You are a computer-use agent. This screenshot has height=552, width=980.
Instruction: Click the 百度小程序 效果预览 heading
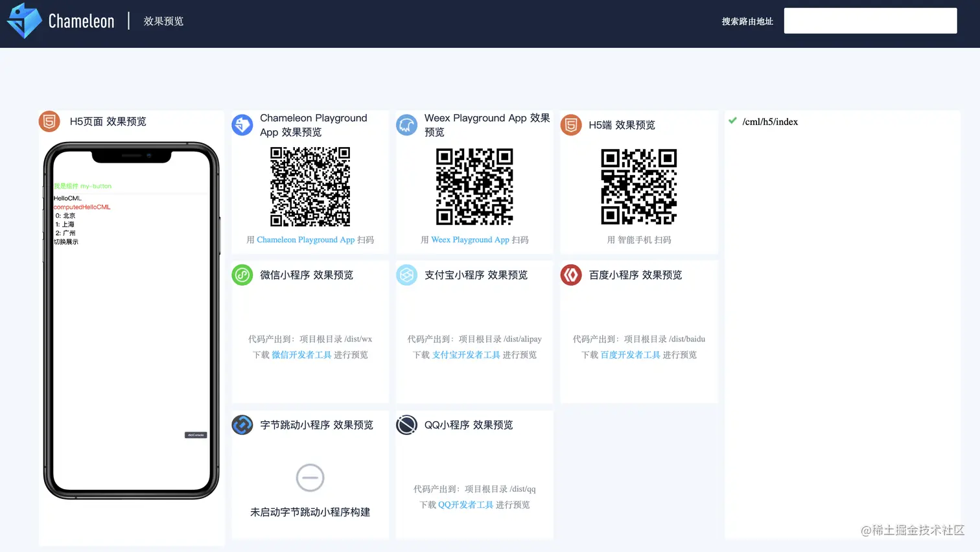point(635,275)
